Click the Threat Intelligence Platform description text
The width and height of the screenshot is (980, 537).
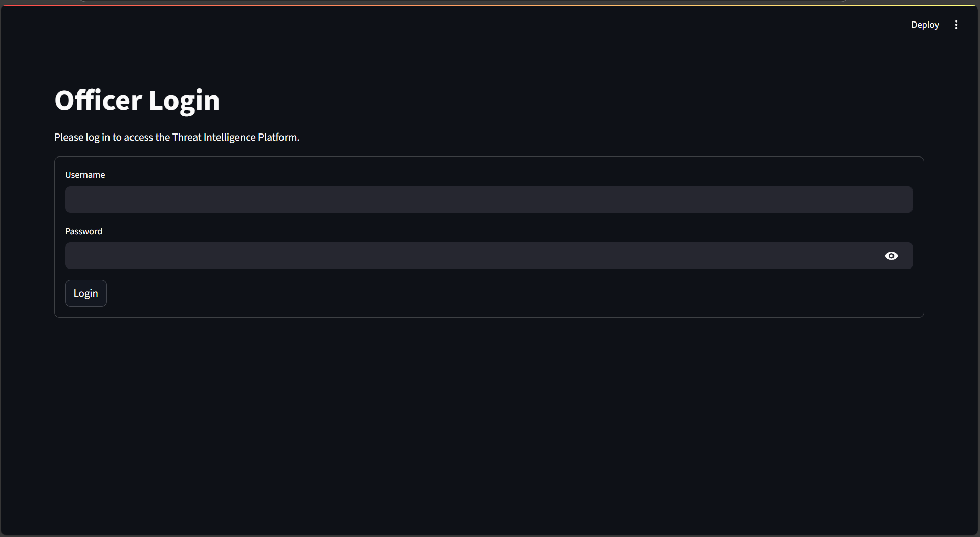(x=177, y=137)
